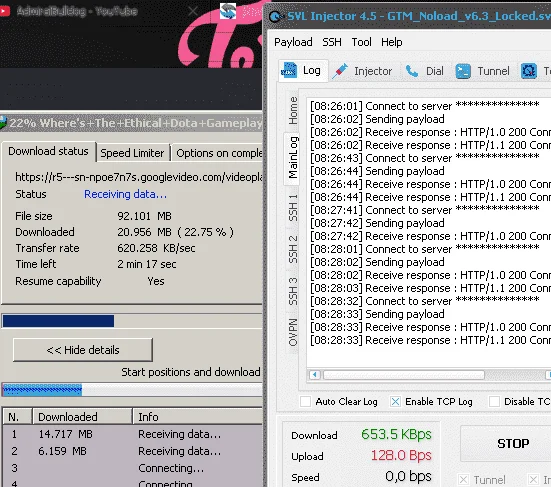Click the IDM download window title icon
The height and width of the screenshot is (487, 551).
tap(3, 123)
